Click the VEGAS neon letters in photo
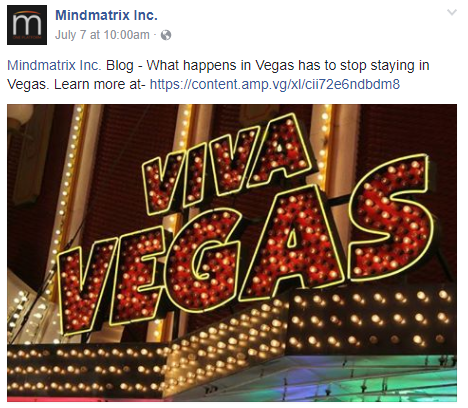This screenshot has width=468, height=408. 245,247
